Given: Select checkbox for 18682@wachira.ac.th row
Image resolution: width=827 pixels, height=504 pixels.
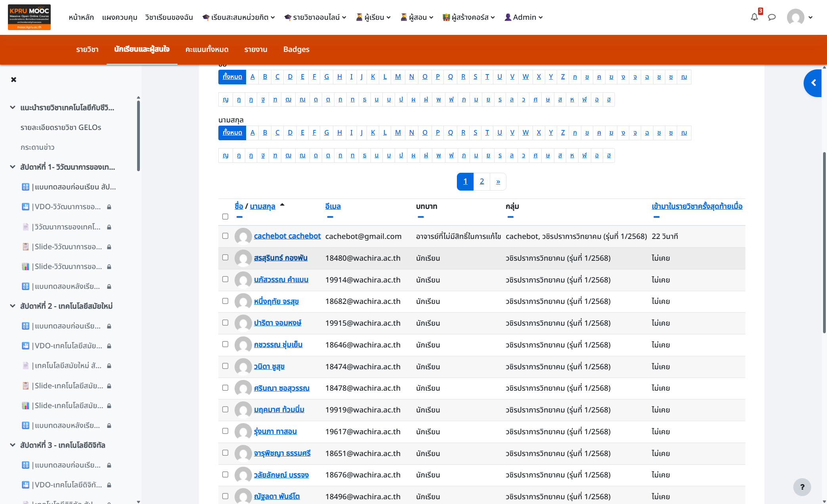Looking at the screenshot, I should click(225, 301).
